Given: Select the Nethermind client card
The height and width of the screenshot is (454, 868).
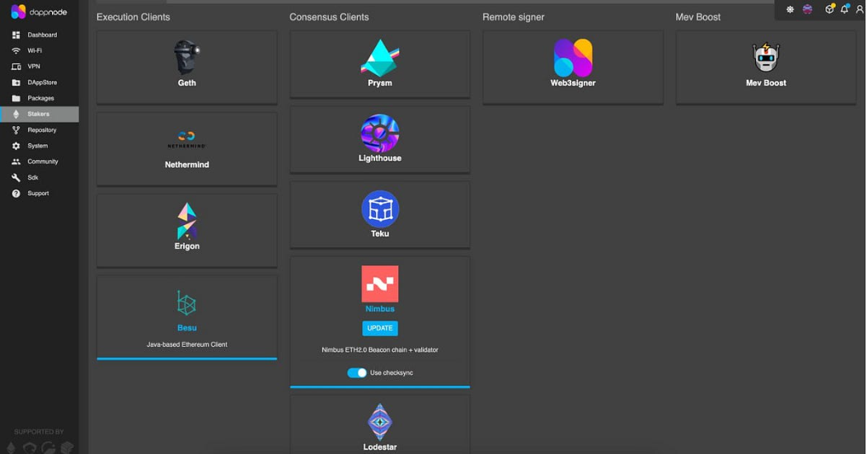Looking at the screenshot, I should (x=186, y=149).
